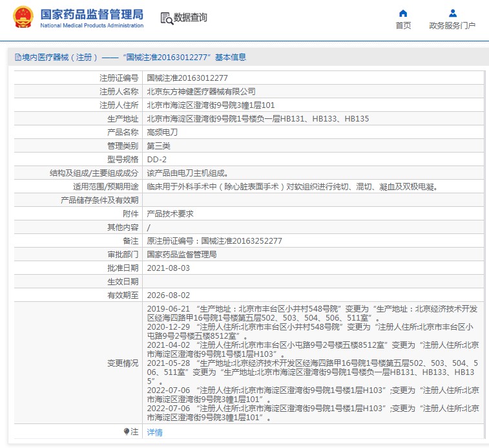Open 政务服务门户 via its text label
489x448 pixels.
click(452, 25)
